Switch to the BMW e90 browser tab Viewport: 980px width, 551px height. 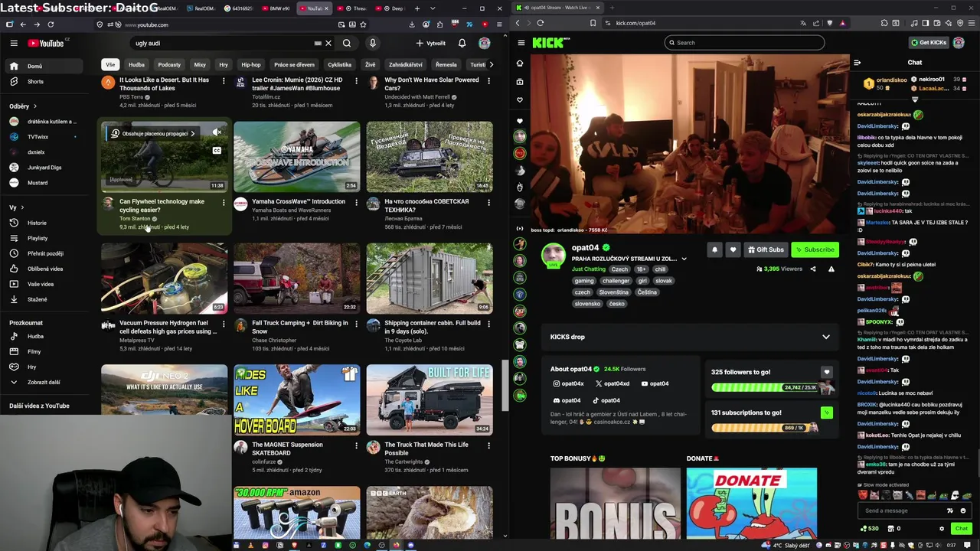(x=277, y=8)
